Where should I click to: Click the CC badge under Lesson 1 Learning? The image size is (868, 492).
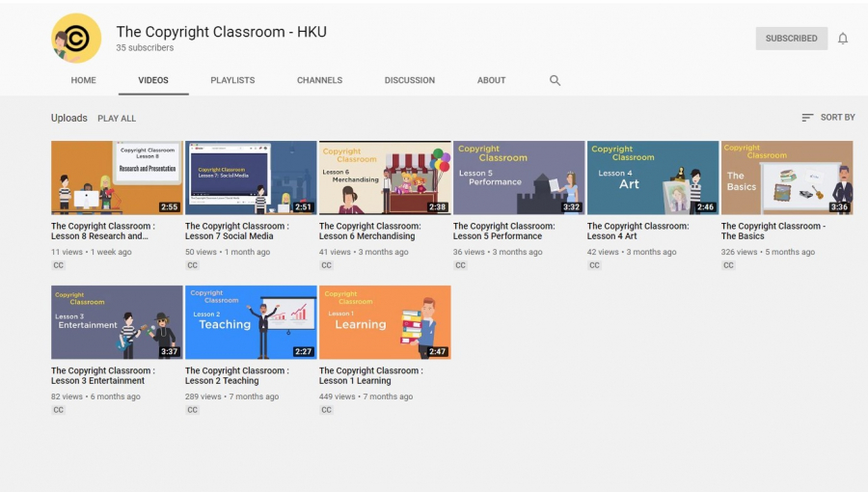tap(326, 410)
